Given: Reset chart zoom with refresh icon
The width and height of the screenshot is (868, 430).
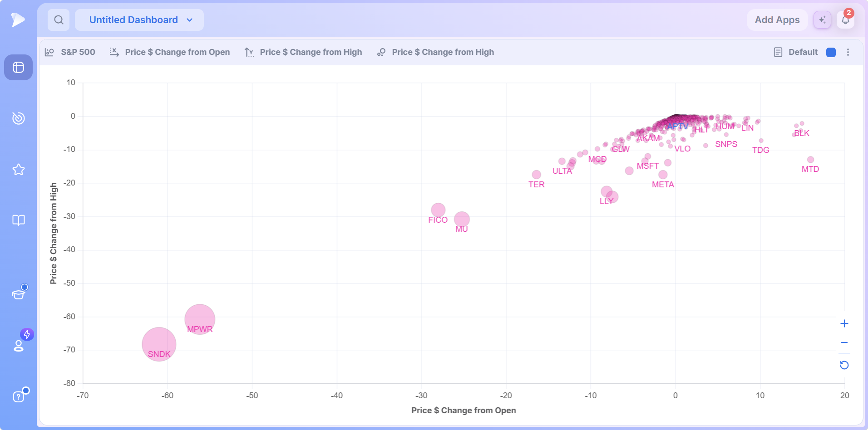Looking at the screenshot, I should click(844, 365).
